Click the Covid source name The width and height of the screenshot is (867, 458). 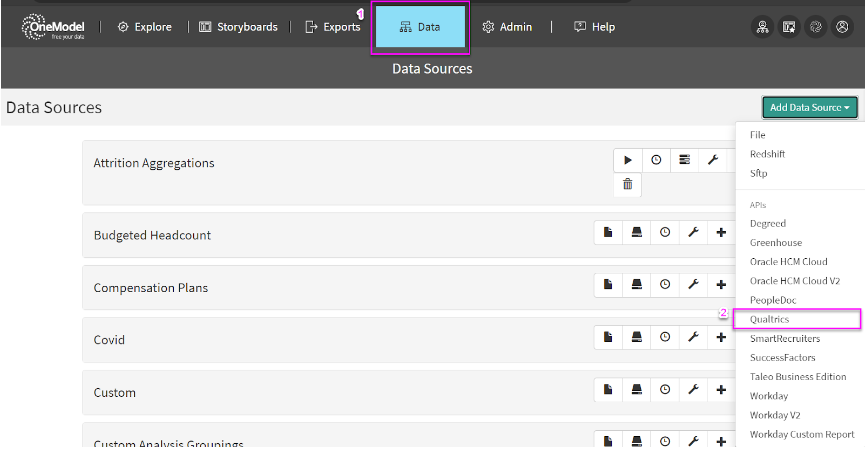click(109, 340)
